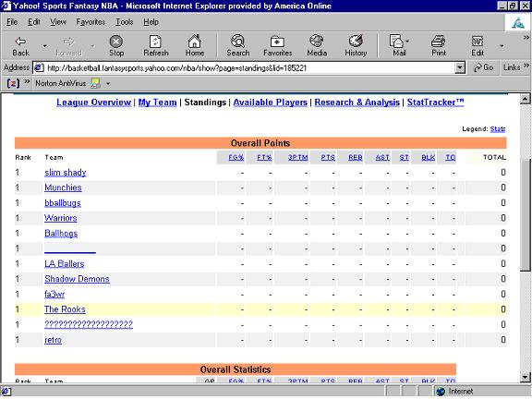Open fa3wr team link
The width and height of the screenshot is (532, 399).
[x=54, y=294]
